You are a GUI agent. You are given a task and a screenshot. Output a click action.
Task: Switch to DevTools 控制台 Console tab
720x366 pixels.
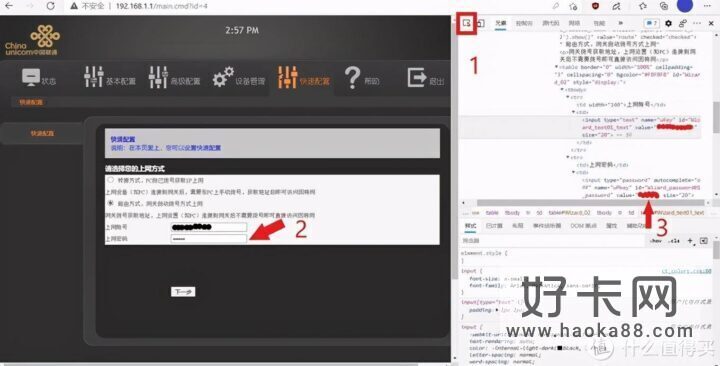[524, 23]
